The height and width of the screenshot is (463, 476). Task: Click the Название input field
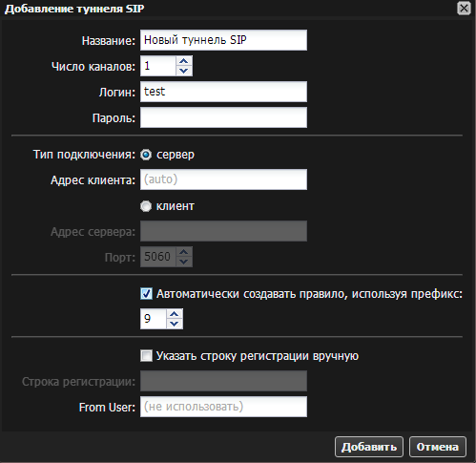223,40
